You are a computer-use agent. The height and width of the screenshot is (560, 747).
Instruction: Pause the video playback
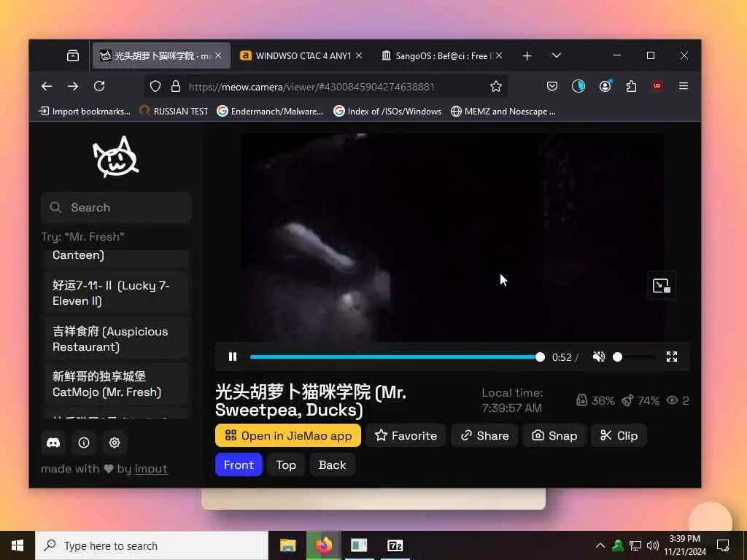[233, 357]
